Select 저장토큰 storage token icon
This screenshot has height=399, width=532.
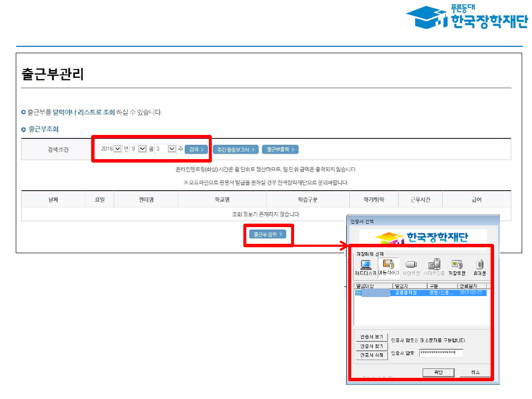coord(457,266)
